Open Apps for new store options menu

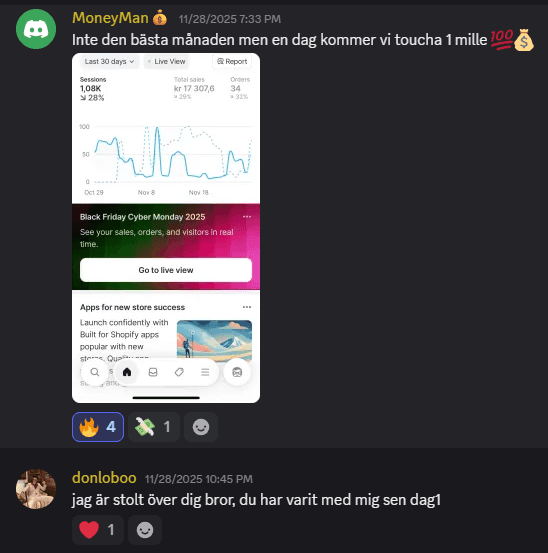point(247,307)
